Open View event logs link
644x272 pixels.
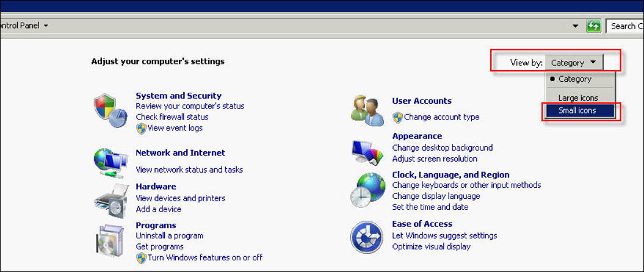coord(175,128)
